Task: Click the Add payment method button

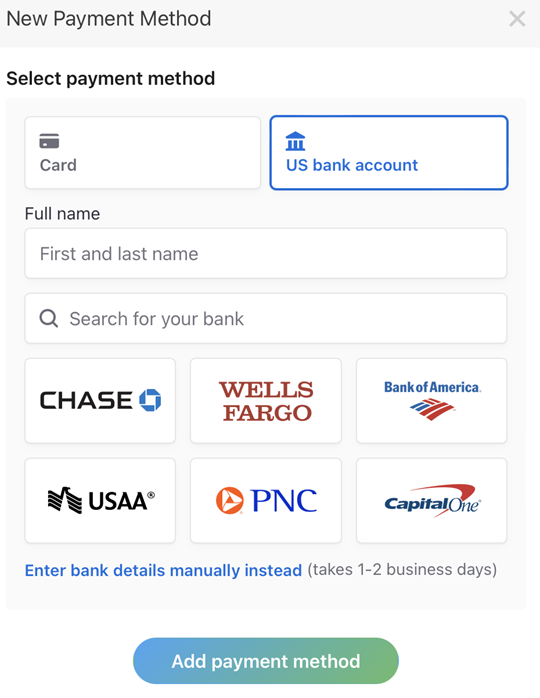Action: click(x=266, y=661)
